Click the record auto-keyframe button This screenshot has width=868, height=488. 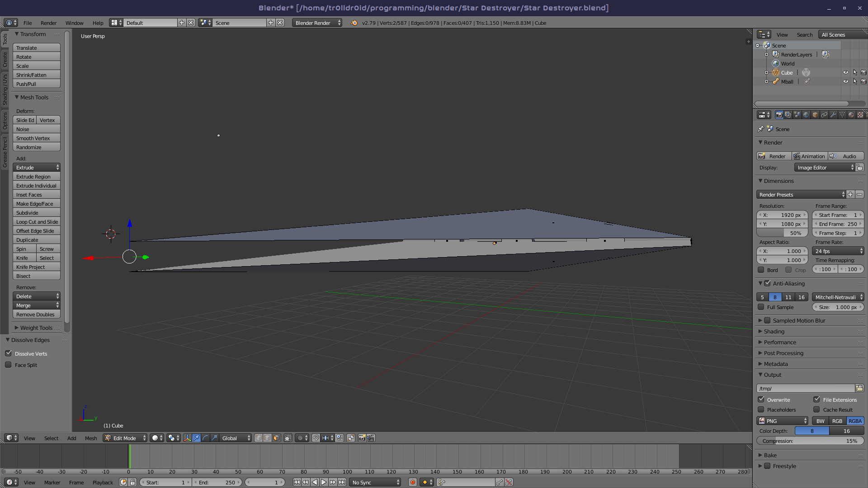point(412,482)
